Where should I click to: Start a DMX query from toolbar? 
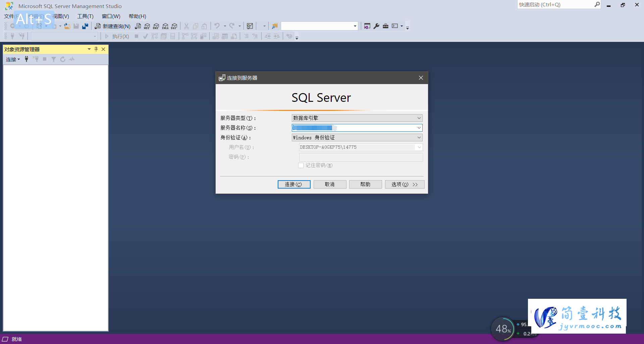pyautogui.click(x=156, y=26)
